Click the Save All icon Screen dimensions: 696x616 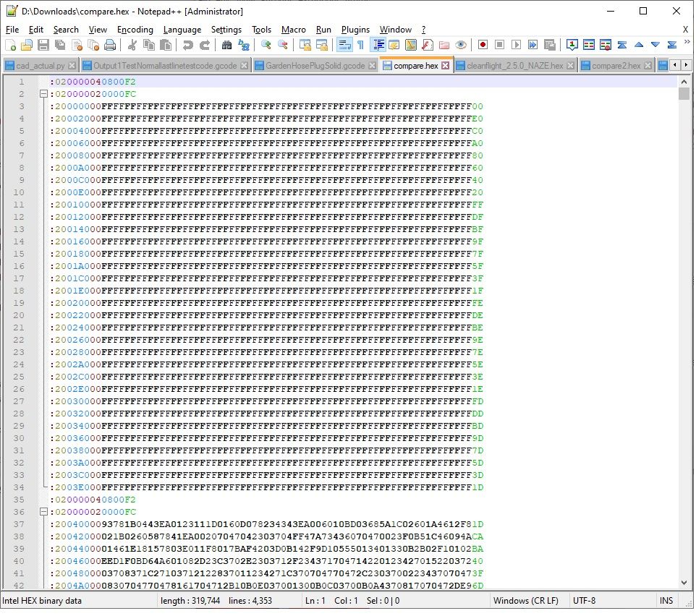point(60,45)
